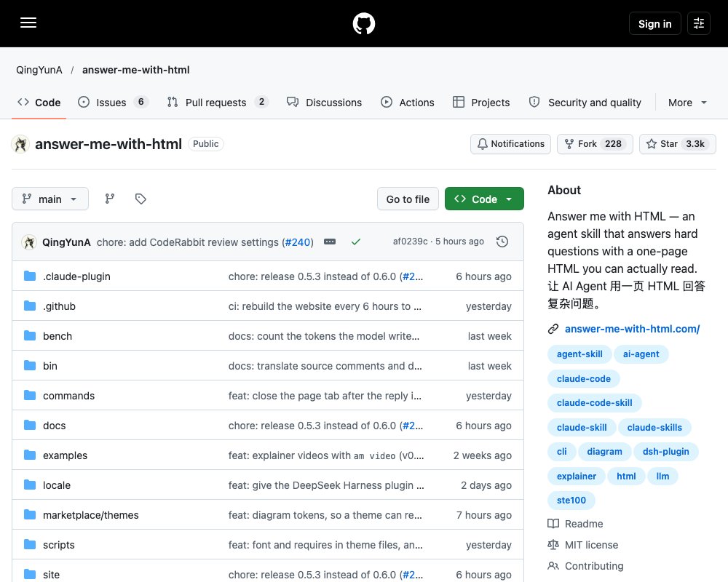The height and width of the screenshot is (582, 728).
Task: Click the QingYunA owner breadcrumb link
Action: pos(39,70)
